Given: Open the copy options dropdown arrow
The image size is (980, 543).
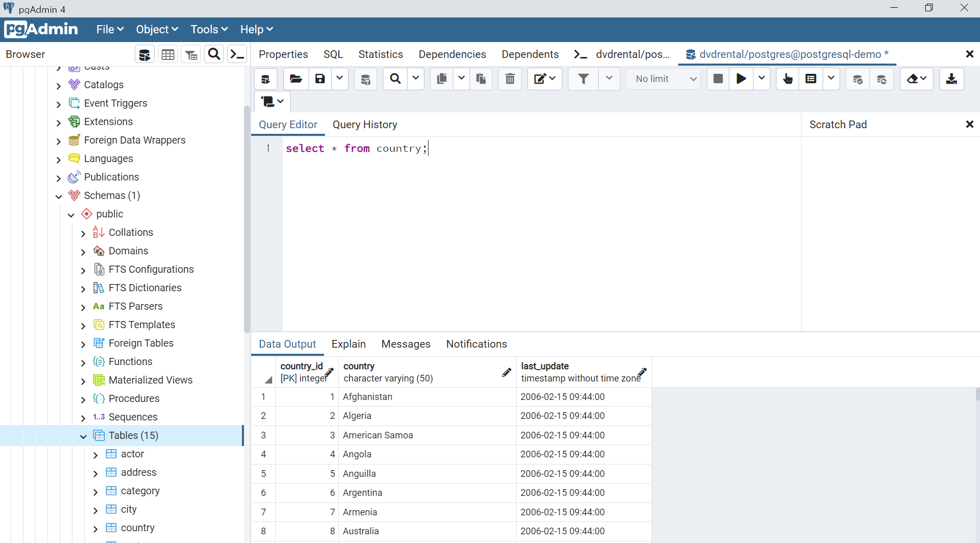Looking at the screenshot, I should 461,79.
